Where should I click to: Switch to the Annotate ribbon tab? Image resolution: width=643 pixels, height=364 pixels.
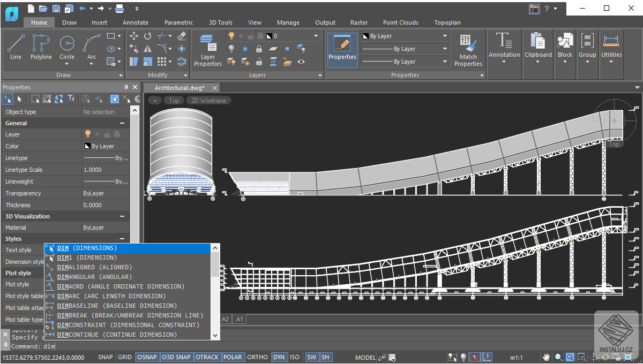(136, 22)
